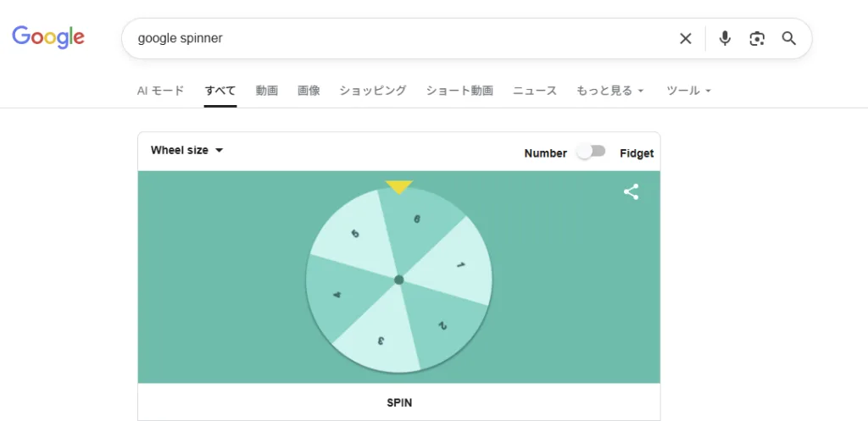Click the Google logo
868x421 pixels.
48,37
